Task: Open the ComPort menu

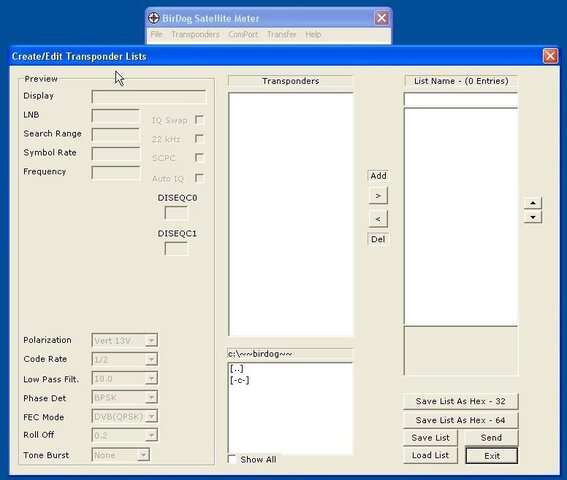Action: (243, 34)
